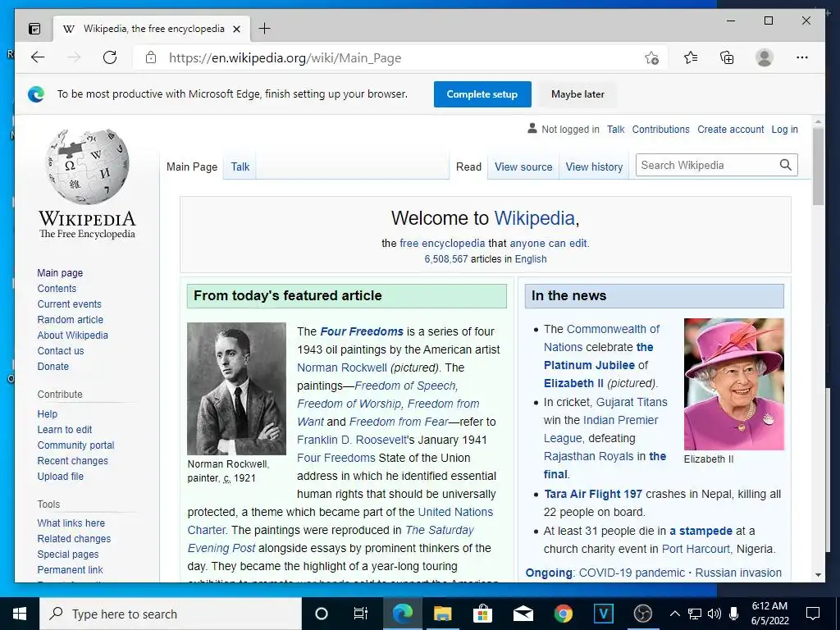The image size is (840, 630).
Task: Open the Create account link
Action: (730, 129)
